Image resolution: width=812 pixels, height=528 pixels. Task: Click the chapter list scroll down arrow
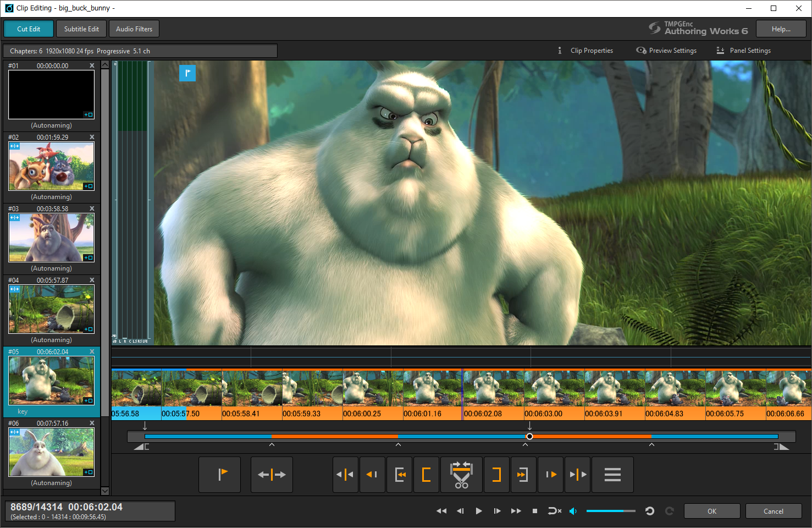coord(105,491)
